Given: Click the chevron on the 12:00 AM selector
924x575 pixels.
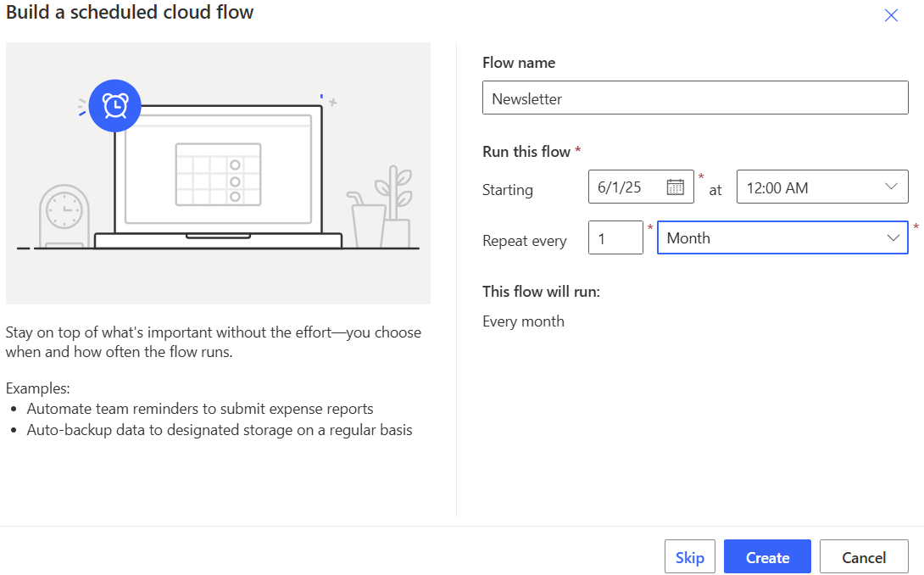Looking at the screenshot, I should (890, 186).
